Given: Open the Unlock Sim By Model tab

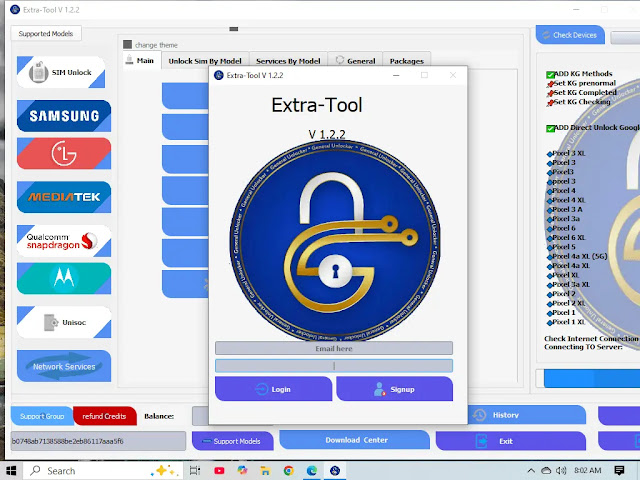Looking at the screenshot, I should click(x=205, y=61).
